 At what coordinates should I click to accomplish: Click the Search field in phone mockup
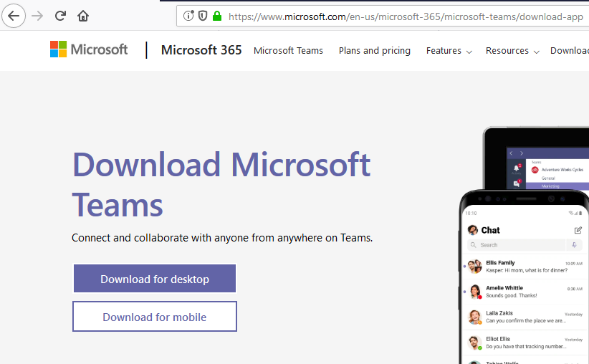pyautogui.click(x=516, y=245)
